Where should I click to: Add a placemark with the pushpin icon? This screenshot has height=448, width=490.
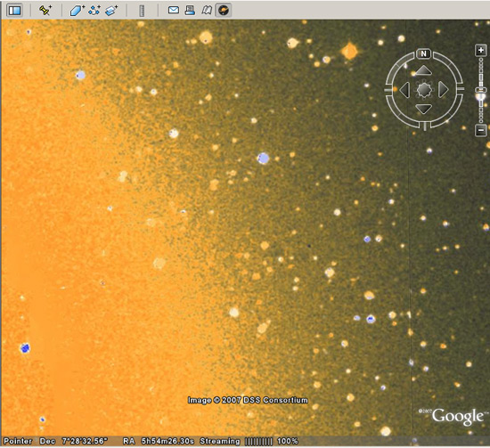tap(45, 11)
